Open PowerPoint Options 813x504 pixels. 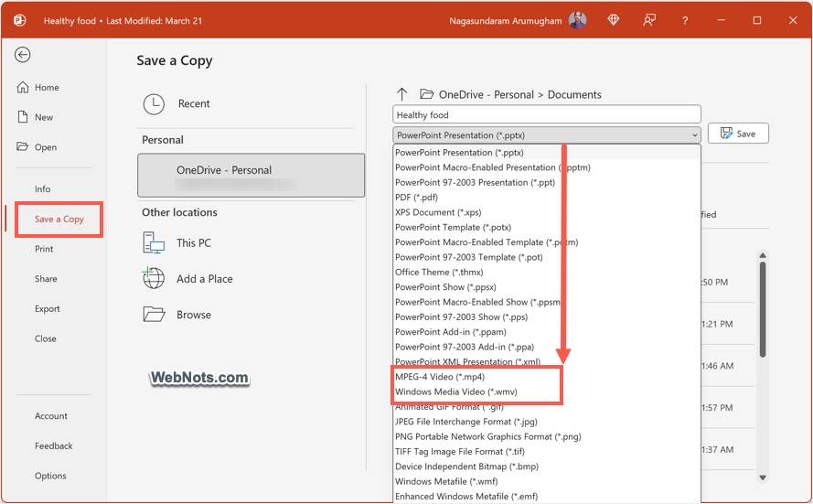50,476
